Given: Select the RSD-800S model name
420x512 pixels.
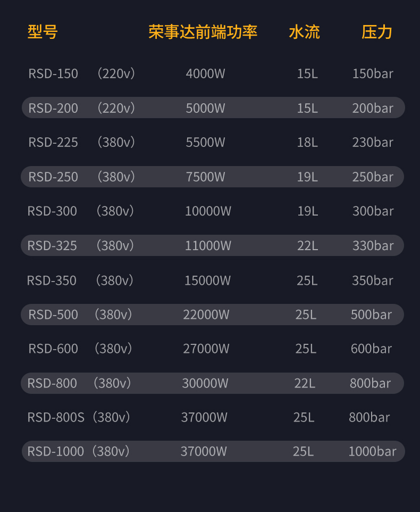Looking at the screenshot, I should (x=56, y=417).
